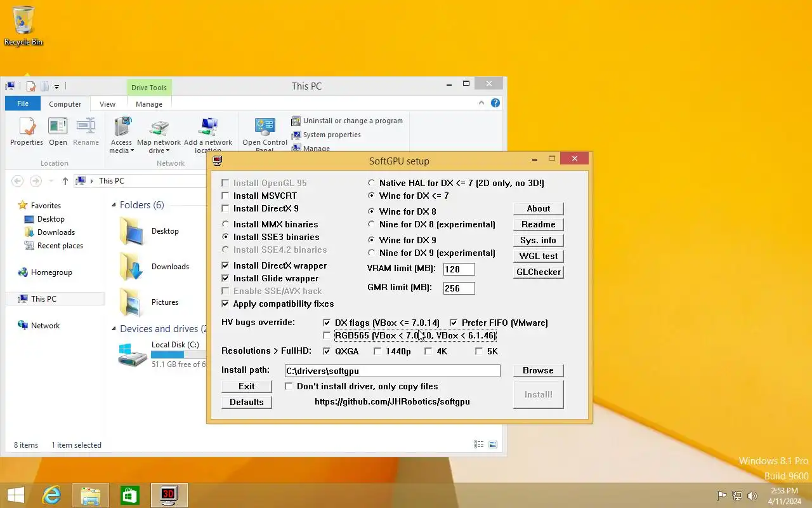Click the About button in SoftGPU

[x=538, y=208]
